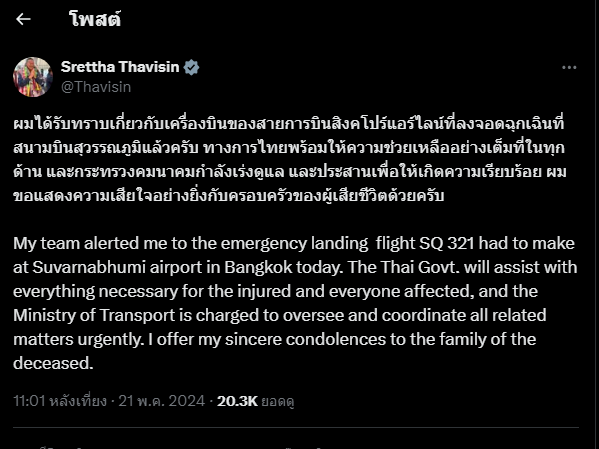Click the word 'Suvarnabhumi' in the post
Image resolution: width=599 pixels, height=449 pixels.
(89, 267)
